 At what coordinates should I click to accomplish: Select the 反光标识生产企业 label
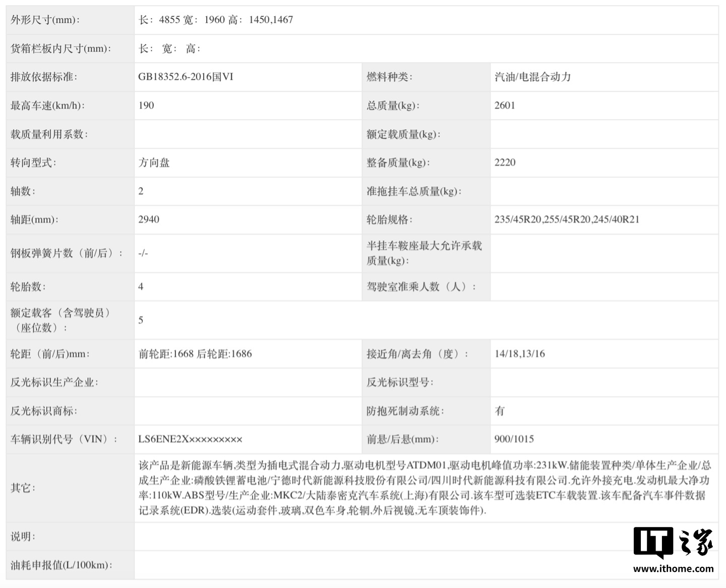tap(54, 382)
